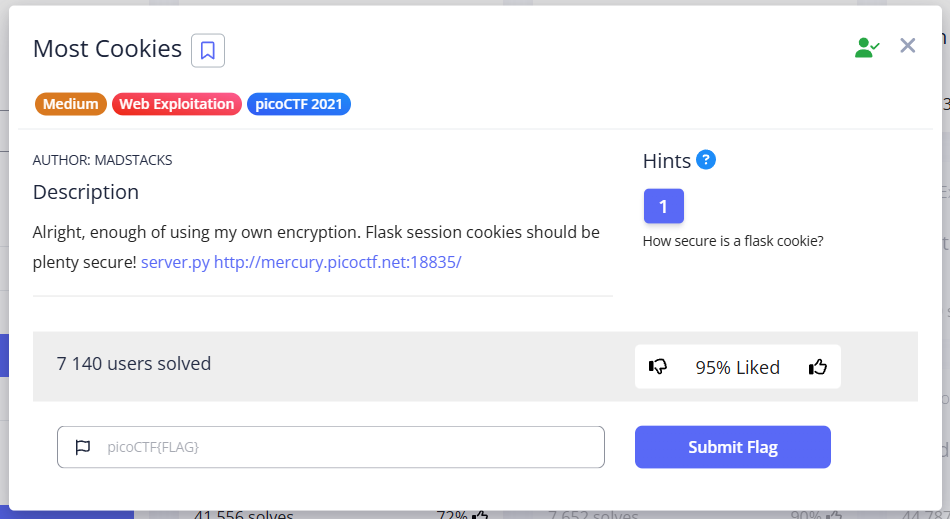This screenshot has width=950, height=519.
Task: Click the green solved-status user icon
Action: pos(866,47)
